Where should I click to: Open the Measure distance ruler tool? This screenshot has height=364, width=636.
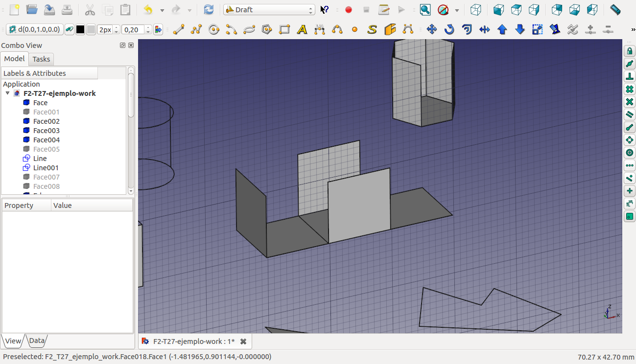click(x=616, y=10)
